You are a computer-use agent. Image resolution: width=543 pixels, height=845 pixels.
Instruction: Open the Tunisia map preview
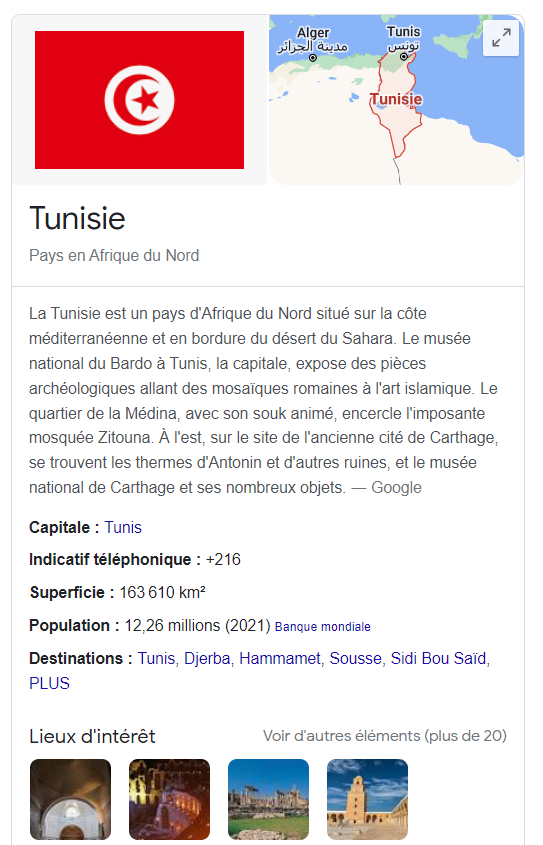point(396,100)
